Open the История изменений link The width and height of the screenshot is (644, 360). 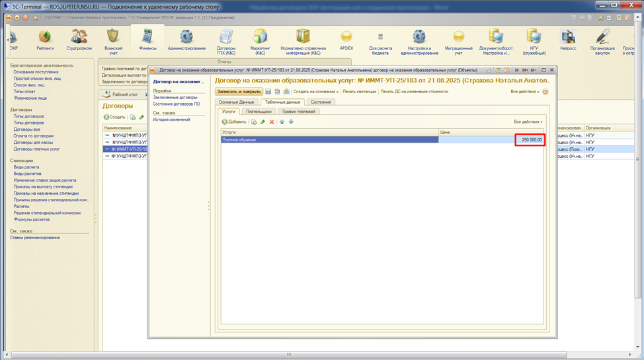point(171,120)
